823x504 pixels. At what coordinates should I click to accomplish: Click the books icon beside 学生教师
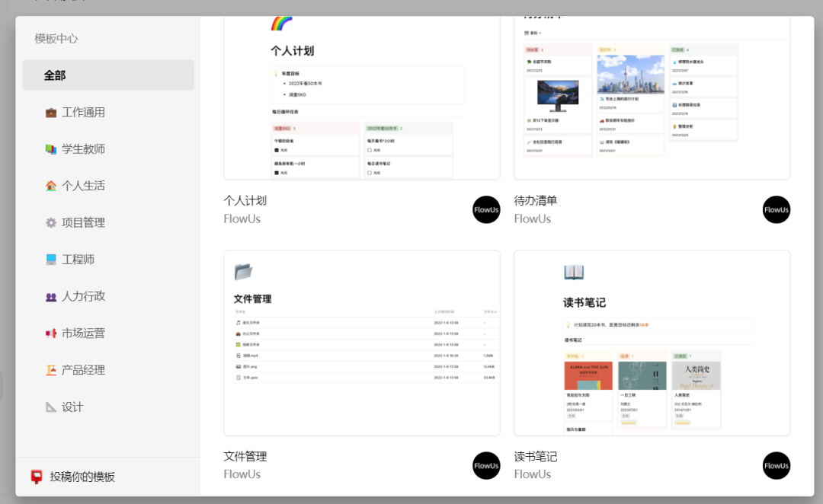tap(51, 149)
